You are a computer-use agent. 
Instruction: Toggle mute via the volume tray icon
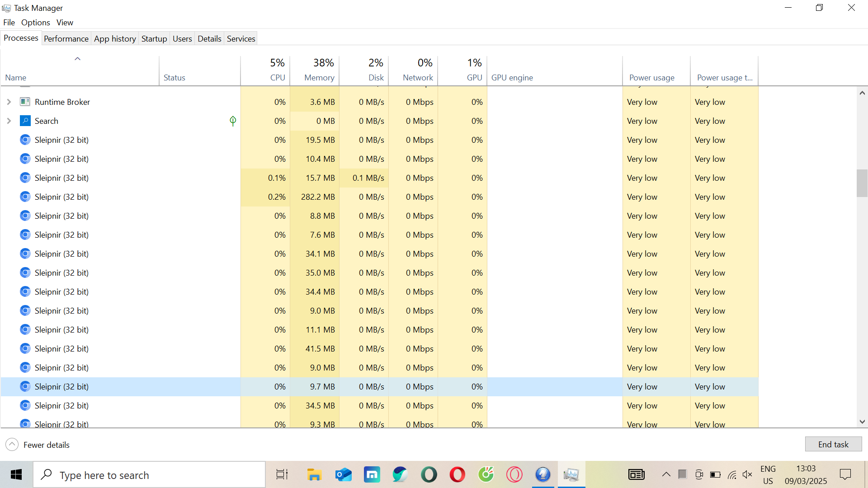[747, 474]
